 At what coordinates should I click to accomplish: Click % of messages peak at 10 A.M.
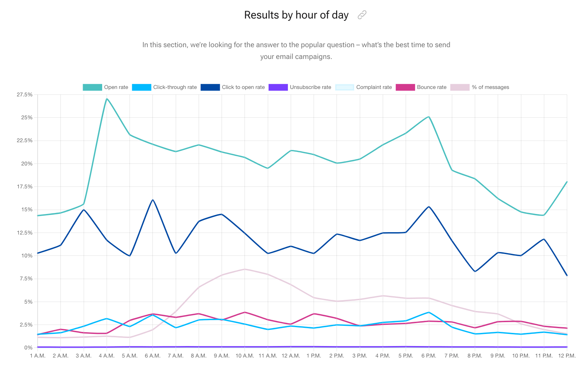(245, 269)
